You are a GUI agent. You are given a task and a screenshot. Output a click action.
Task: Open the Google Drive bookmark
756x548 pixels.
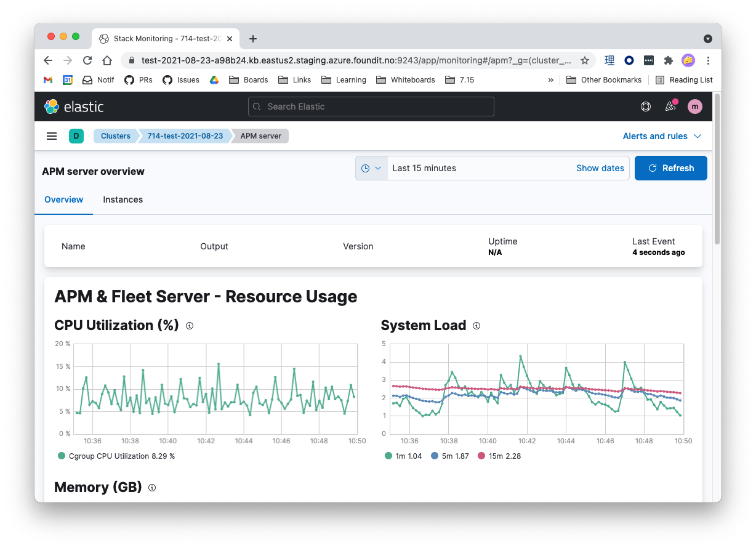(214, 80)
